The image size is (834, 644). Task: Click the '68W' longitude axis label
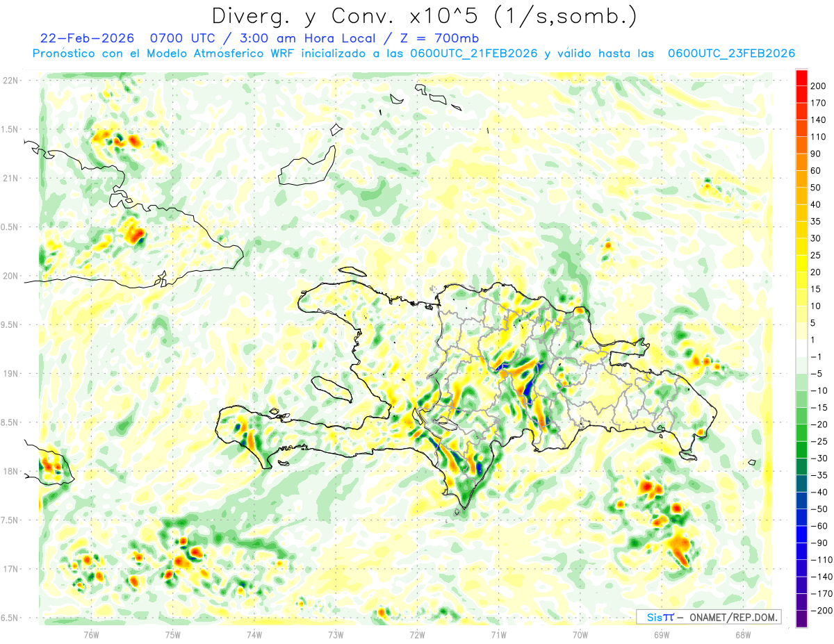[x=742, y=635]
